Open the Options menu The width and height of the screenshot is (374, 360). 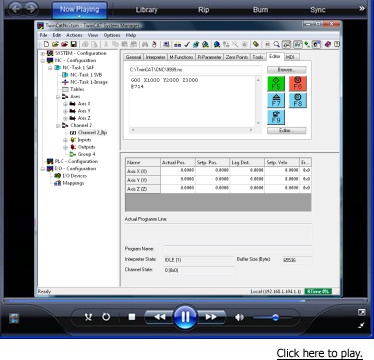[112, 35]
